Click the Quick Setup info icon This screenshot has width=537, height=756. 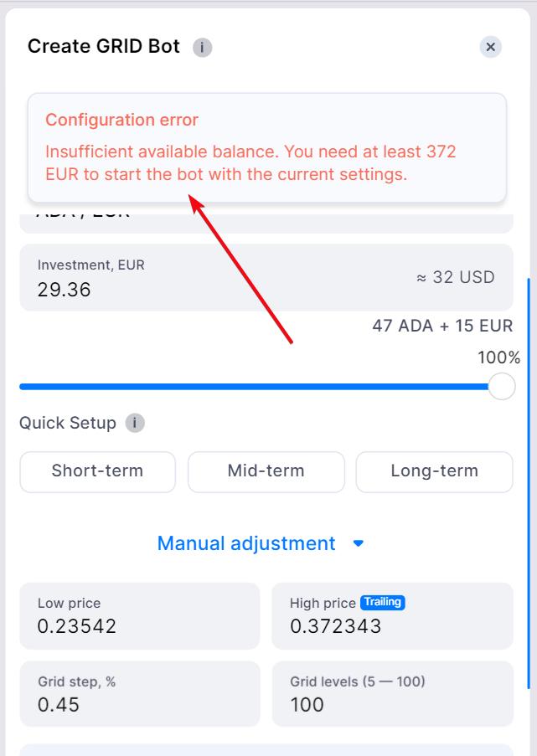click(x=135, y=423)
